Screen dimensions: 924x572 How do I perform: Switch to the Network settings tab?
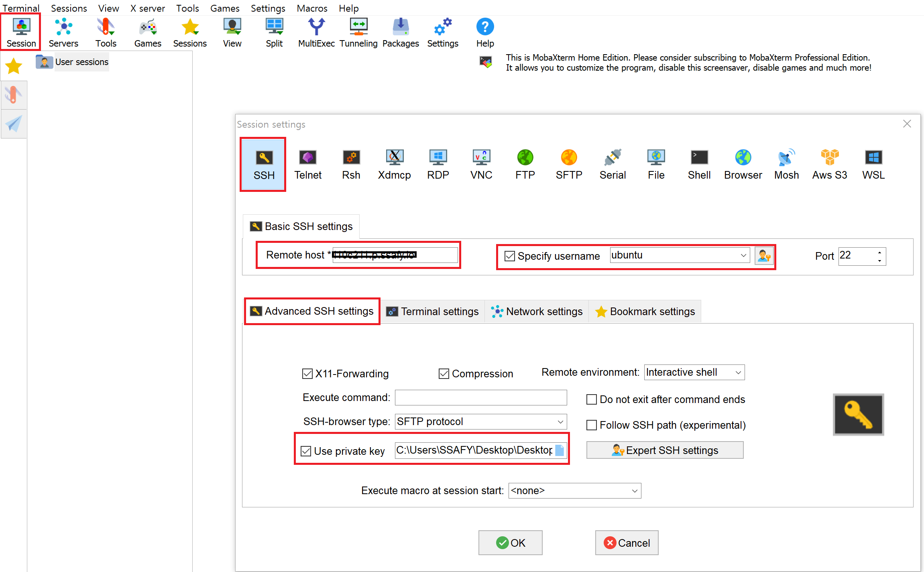(537, 311)
